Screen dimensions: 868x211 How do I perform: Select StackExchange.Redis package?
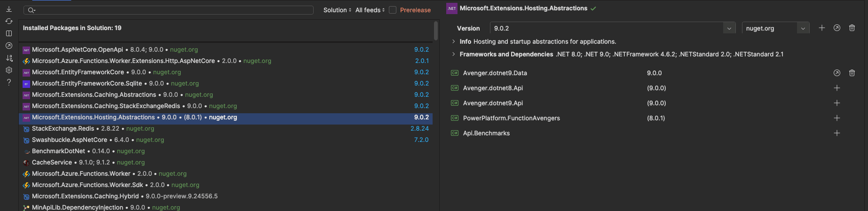pyautogui.click(x=226, y=128)
